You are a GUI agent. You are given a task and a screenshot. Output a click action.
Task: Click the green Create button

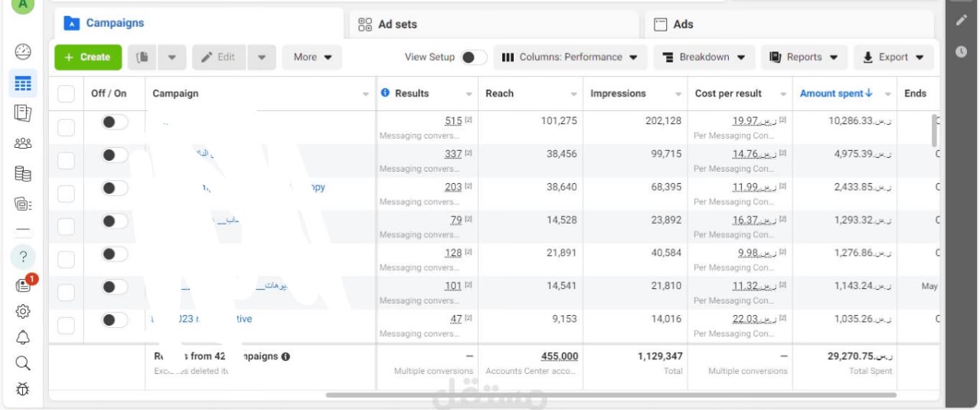click(x=88, y=57)
